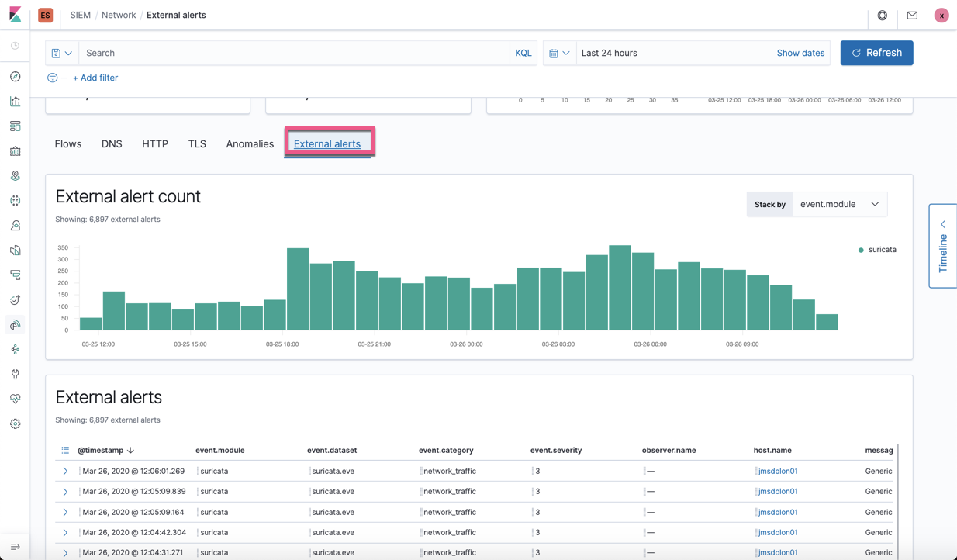
Task: Open Uptime from the sidebar
Action: pos(15,300)
